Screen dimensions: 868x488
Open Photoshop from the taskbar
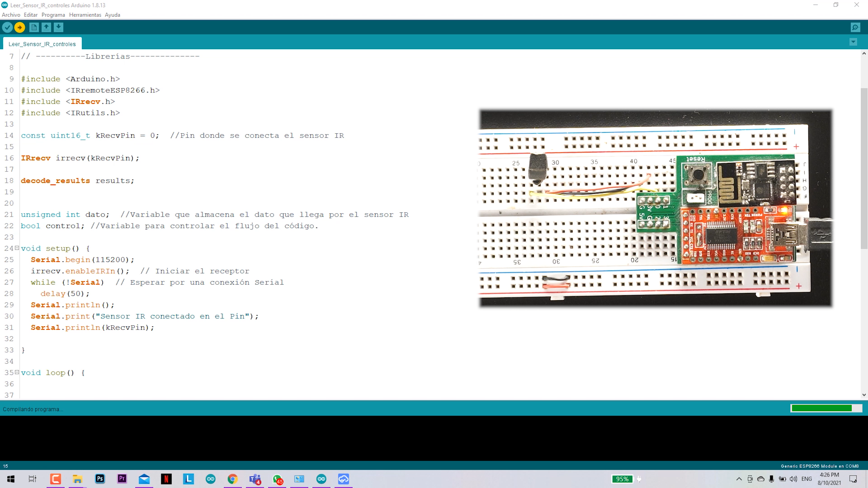pyautogui.click(x=100, y=479)
